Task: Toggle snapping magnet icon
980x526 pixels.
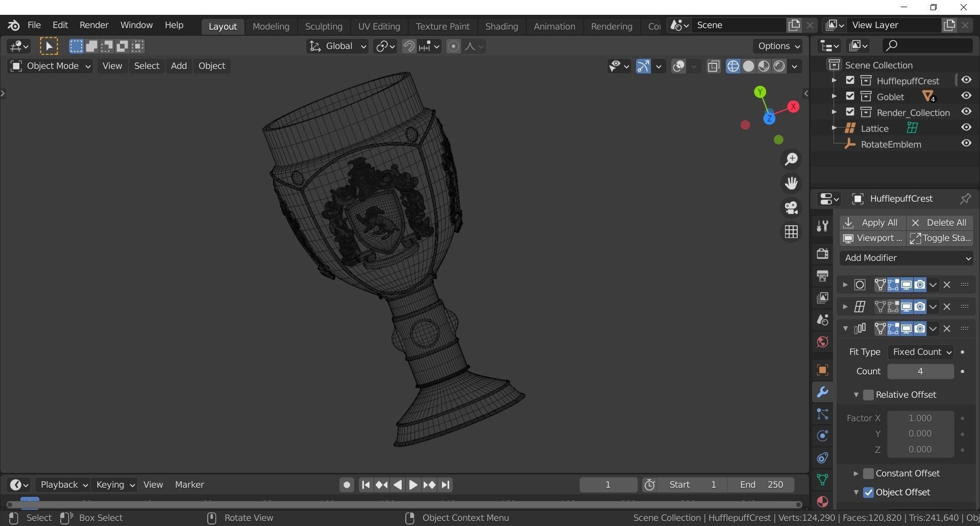Action: point(409,46)
